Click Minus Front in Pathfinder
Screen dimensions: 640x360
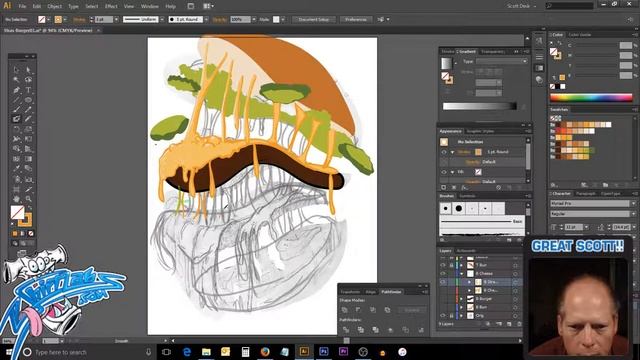[359, 310]
